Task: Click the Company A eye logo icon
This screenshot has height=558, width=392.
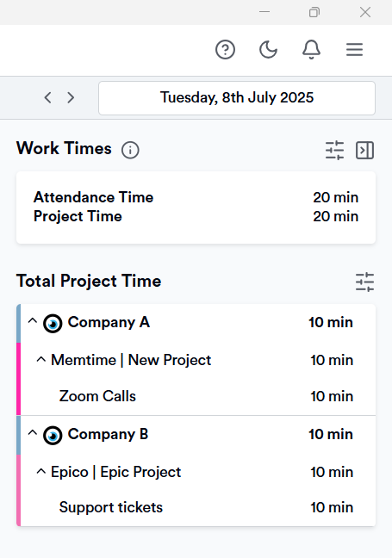Action: (53, 324)
